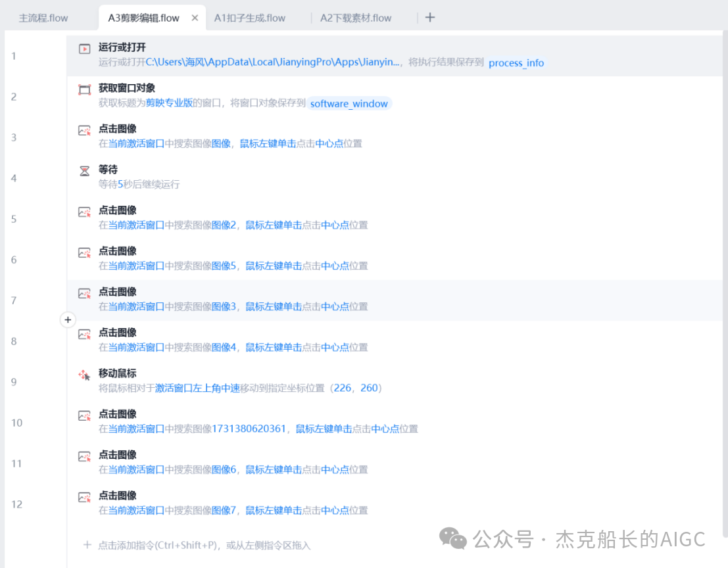Click the line number 9 in the gutter
Image resolution: width=728 pixels, height=568 pixels.
(x=14, y=382)
